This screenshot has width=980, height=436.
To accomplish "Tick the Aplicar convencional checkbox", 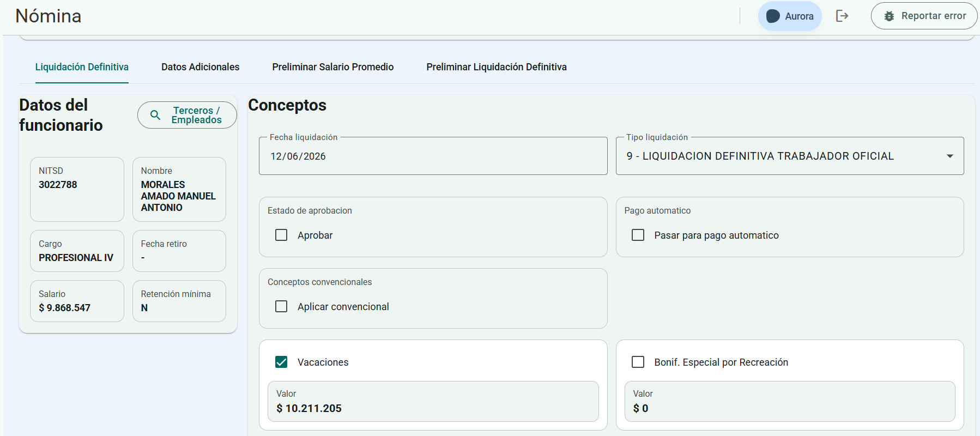I will [x=281, y=306].
